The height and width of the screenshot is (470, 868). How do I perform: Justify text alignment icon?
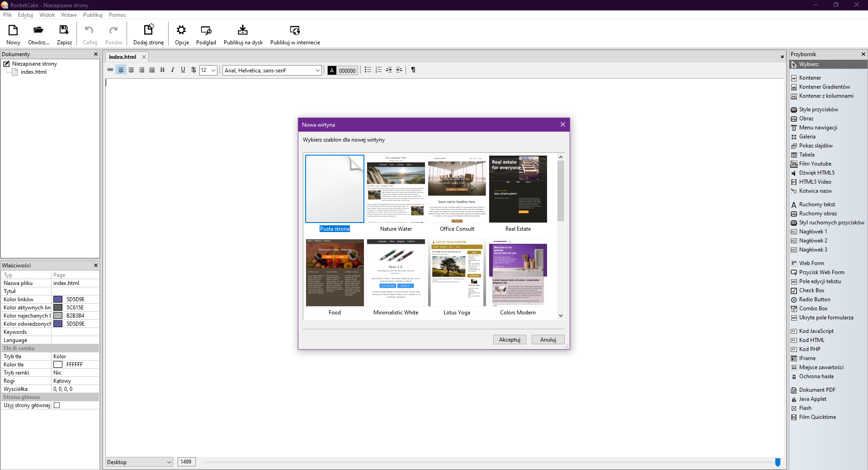[x=152, y=70]
